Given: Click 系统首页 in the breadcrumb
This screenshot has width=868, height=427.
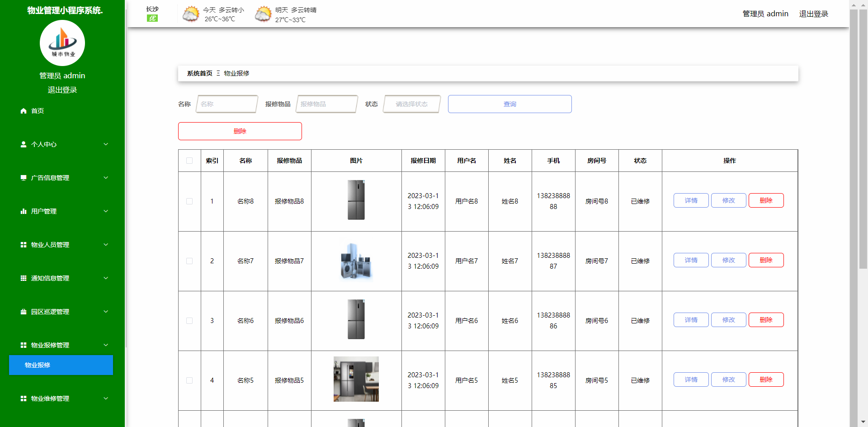Looking at the screenshot, I should [x=199, y=73].
